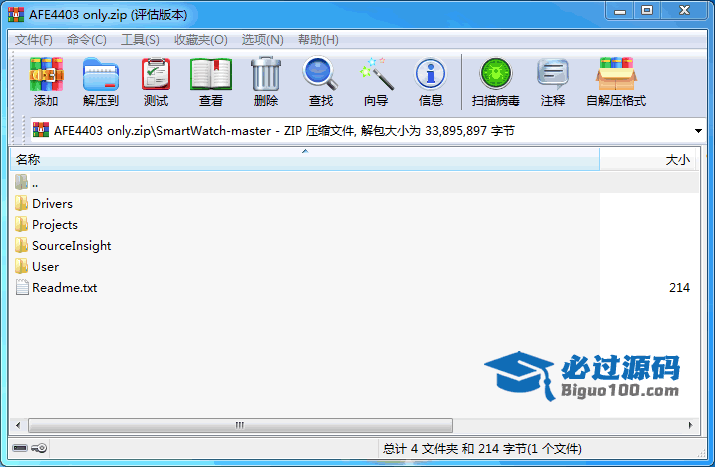Sort by the 名称 column header
The width and height of the screenshot is (715, 467).
[305, 159]
